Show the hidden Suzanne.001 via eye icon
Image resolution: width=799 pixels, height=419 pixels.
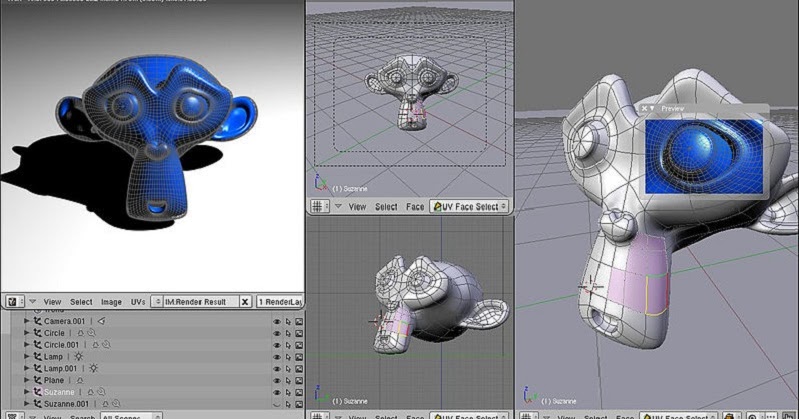point(277,404)
